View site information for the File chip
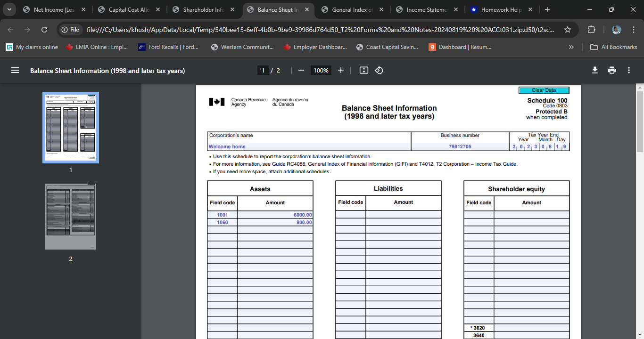644x339 pixels. point(70,30)
